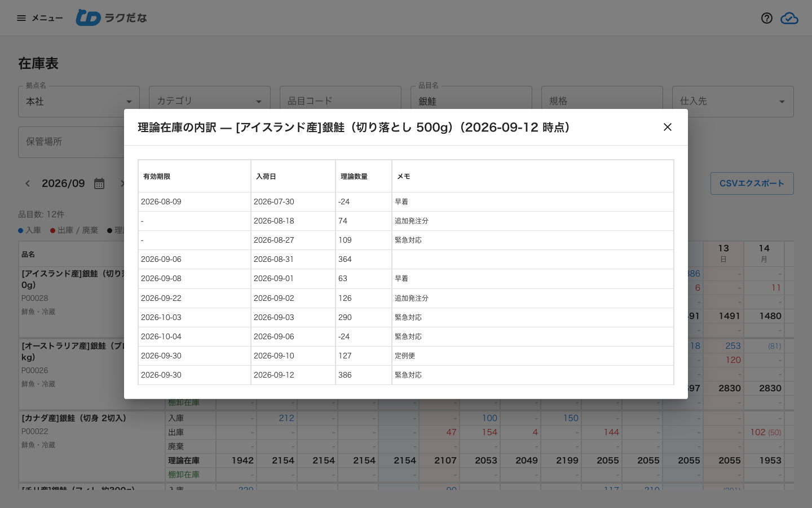Viewport: 812px width, 508px height.
Task: Click the 在庫表 page heading
Action: (x=38, y=64)
